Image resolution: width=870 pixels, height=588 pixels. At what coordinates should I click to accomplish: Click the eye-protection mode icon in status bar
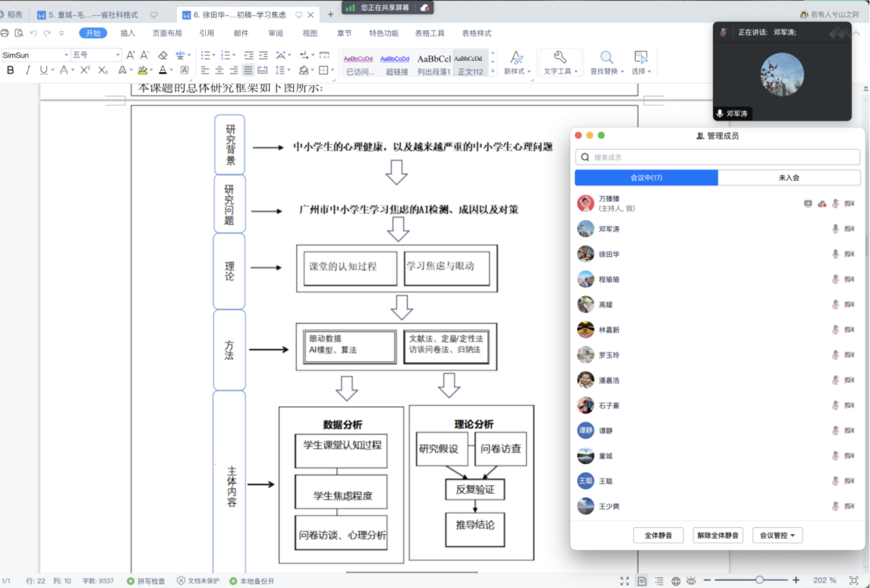[x=691, y=581]
